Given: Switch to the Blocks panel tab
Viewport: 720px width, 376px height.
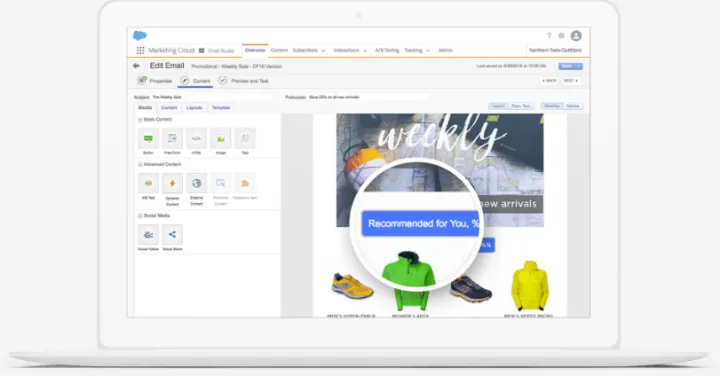Looking at the screenshot, I should click(x=145, y=107).
